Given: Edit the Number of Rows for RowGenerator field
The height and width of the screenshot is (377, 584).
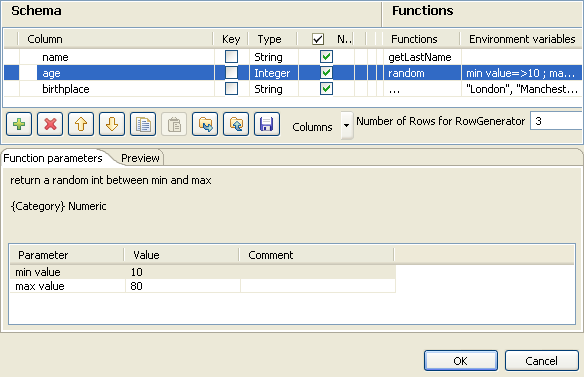Looking at the screenshot, I should [x=556, y=121].
